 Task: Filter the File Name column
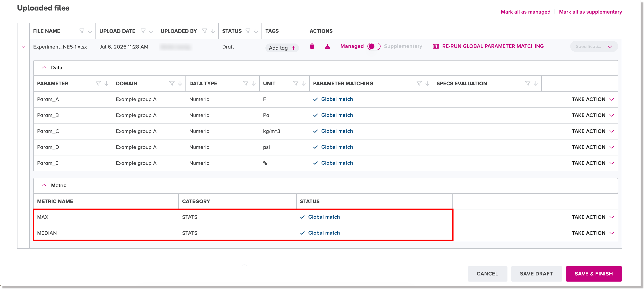coord(82,31)
